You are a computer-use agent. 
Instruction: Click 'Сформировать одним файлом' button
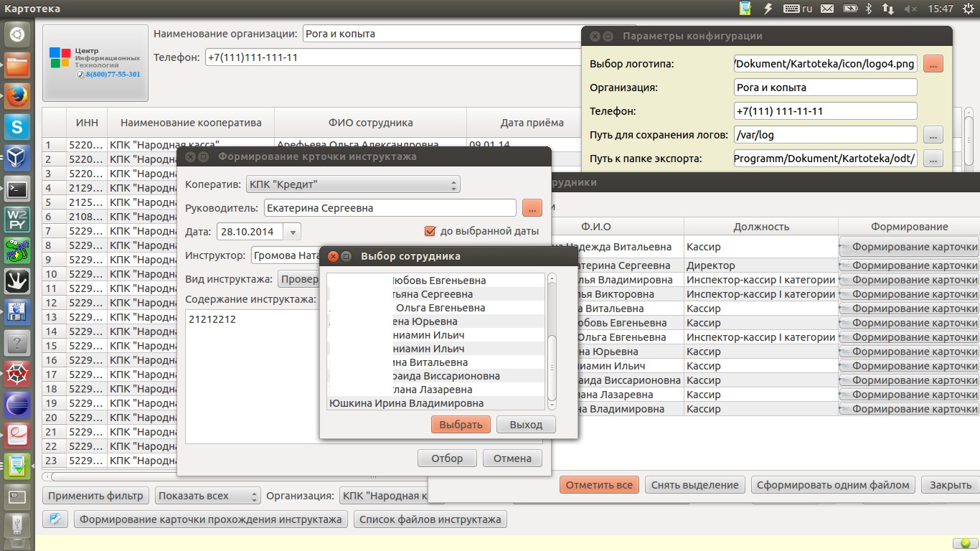[833, 485]
